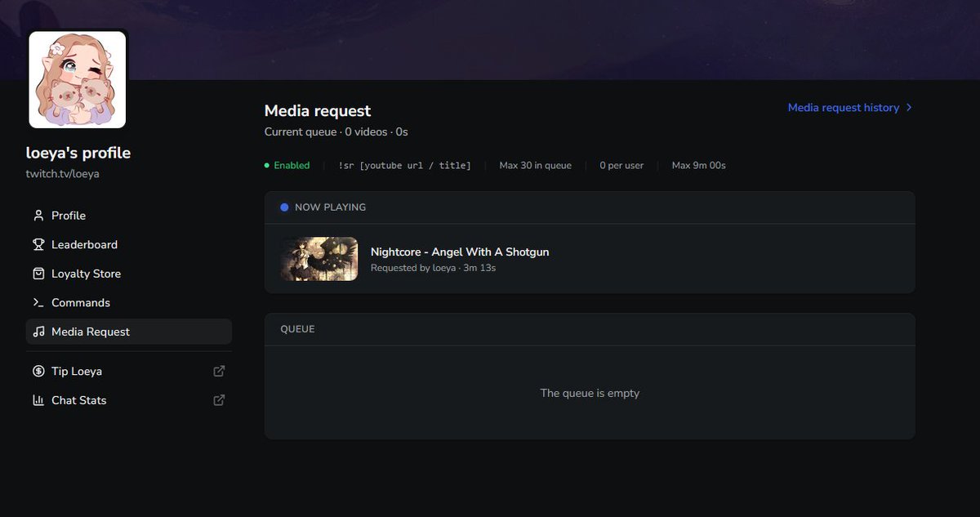980x517 pixels.
Task: Click the trophy icon beside Leaderboard
Action: coord(38,244)
